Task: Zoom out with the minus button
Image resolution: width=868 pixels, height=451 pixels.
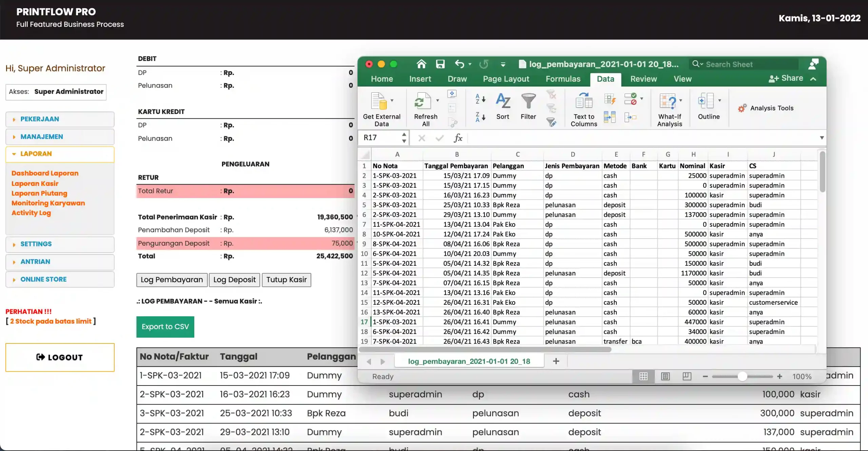Action: (x=705, y=376)
